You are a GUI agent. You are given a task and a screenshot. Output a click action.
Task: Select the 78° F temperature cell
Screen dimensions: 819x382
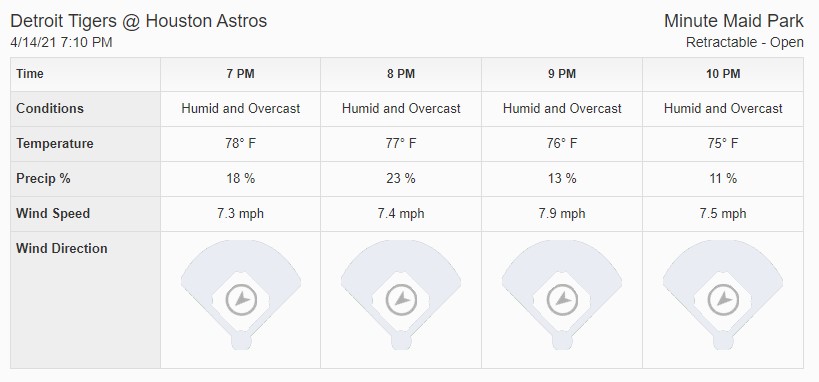[240, 144]
